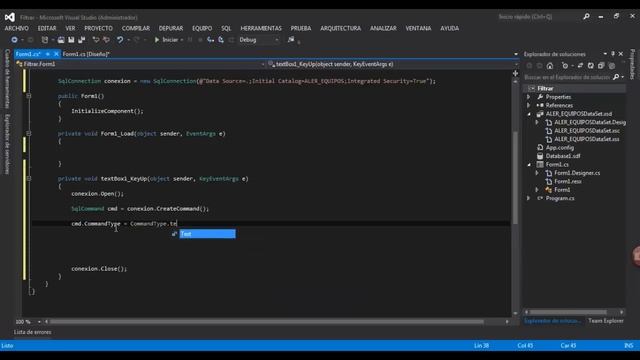
Task: Expand the Program.cs node
Action: point(529,198)
